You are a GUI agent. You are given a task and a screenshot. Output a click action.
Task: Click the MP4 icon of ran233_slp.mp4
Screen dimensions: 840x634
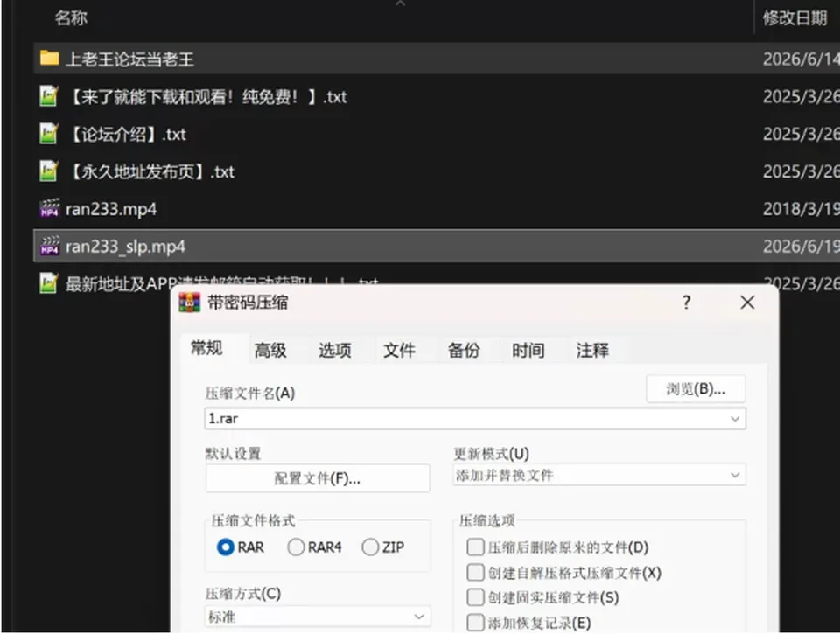[49, 246]
